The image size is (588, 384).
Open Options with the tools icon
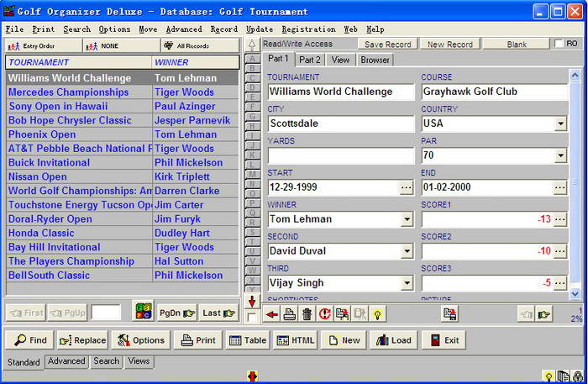[x=141, y=340]
